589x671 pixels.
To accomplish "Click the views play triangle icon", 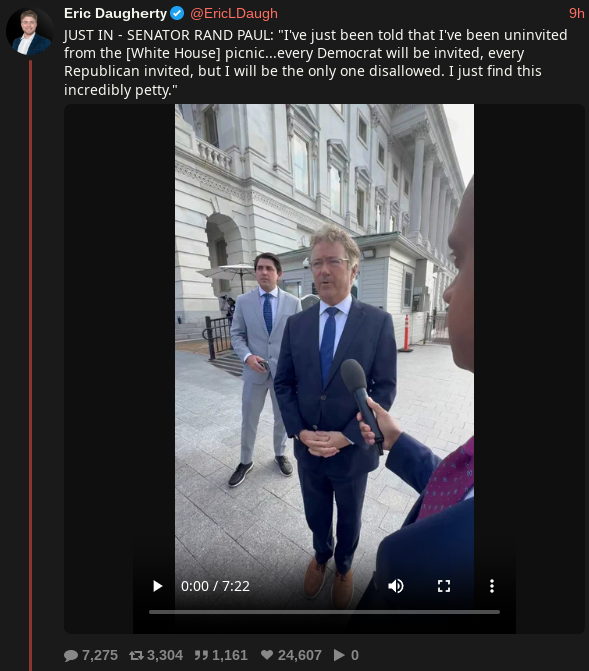I will [x=339, y=655].
